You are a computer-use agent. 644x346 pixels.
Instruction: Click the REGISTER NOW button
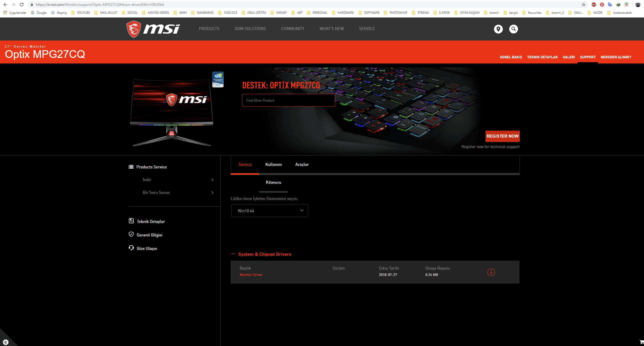click(x=502, y=136)
